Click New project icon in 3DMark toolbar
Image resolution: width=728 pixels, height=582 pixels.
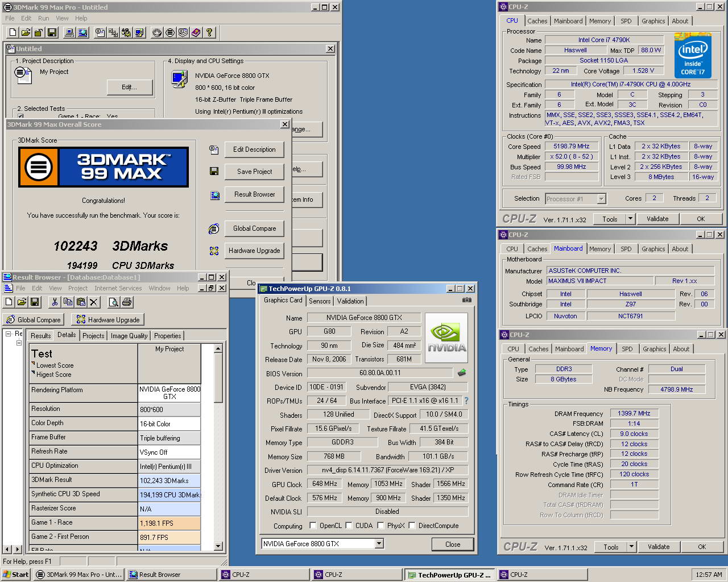point(12,32)
